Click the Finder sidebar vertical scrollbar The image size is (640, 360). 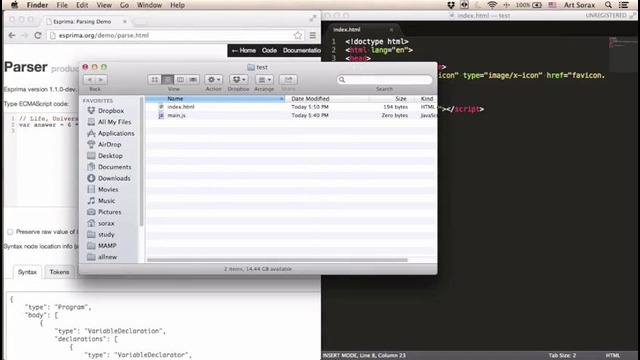(x=142, y=161)
